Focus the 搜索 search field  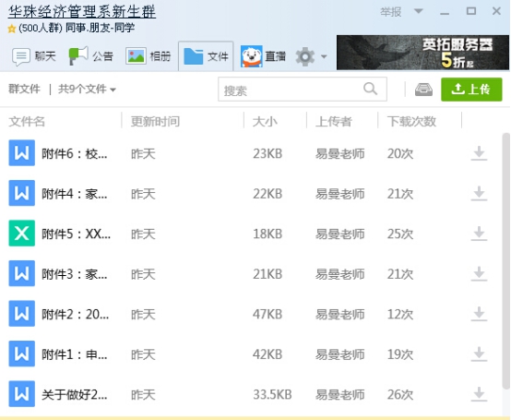pos(303,90)
